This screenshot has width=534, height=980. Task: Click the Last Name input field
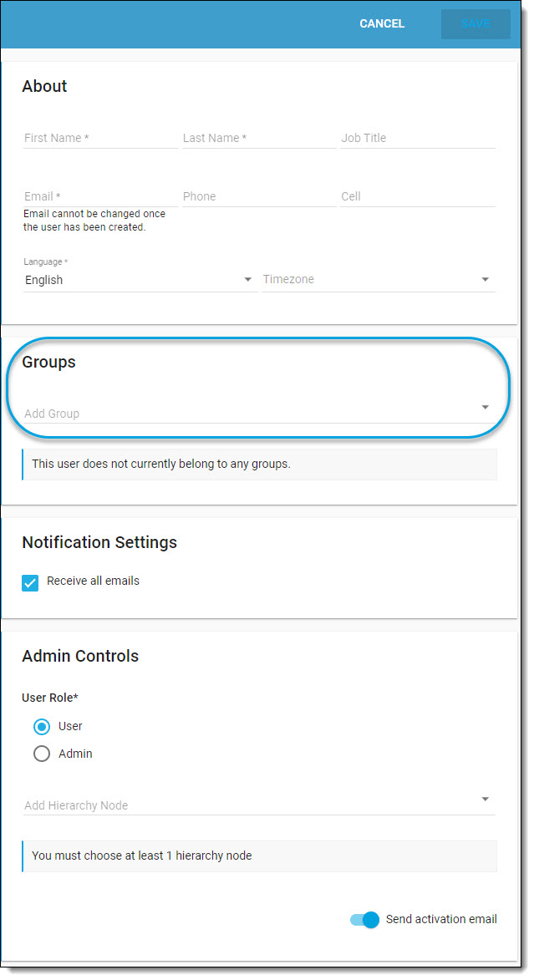pyautogui.click(x=259, y=138)
